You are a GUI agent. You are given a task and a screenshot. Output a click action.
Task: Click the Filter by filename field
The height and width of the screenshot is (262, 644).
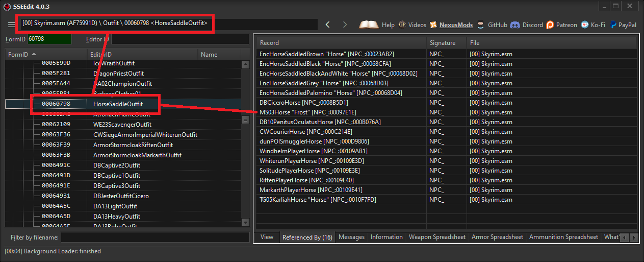[155, 237]
